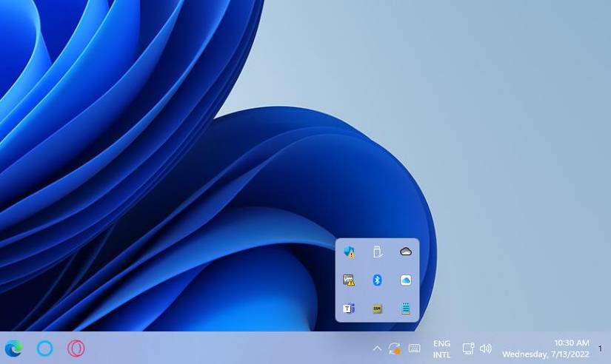The height and width of the screenshot is (364, 611).
Task: Open the touch keyboard icon
Action: click(x=414, y=348)
